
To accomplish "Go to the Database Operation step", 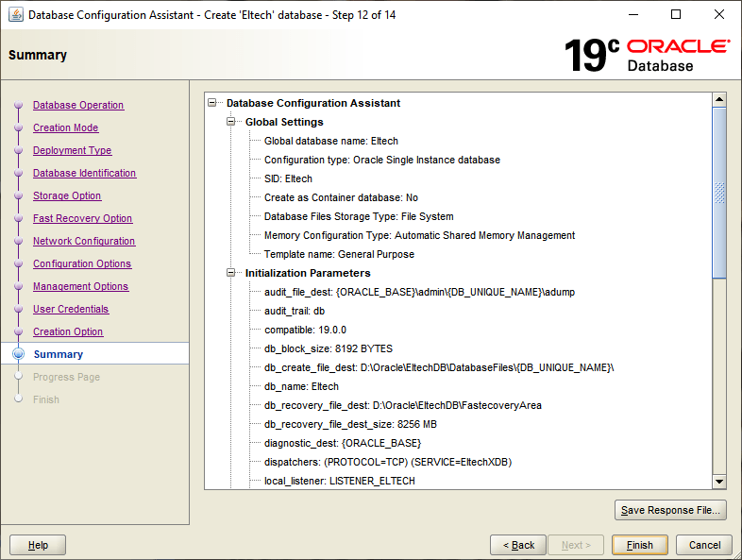I will coord(78,105).
